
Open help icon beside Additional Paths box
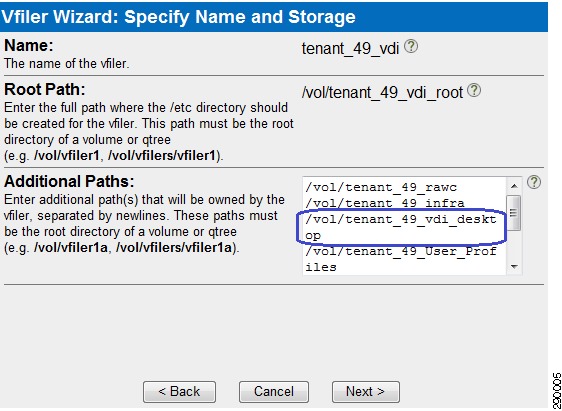534,182
